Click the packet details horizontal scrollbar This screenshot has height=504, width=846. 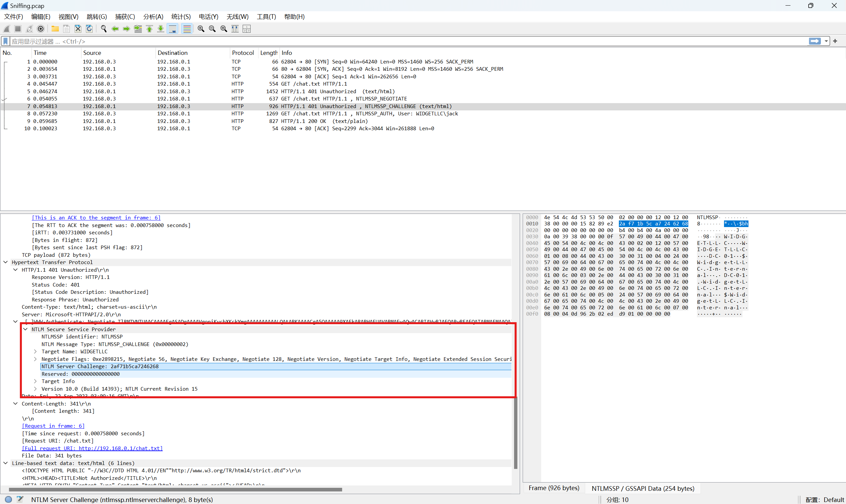tap(175, 489)
